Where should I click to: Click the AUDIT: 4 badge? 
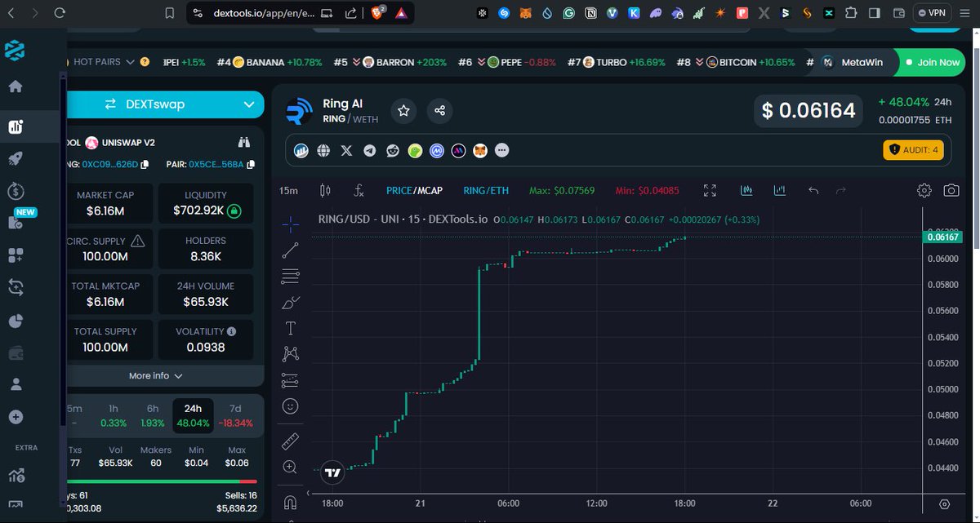[914, 150]
